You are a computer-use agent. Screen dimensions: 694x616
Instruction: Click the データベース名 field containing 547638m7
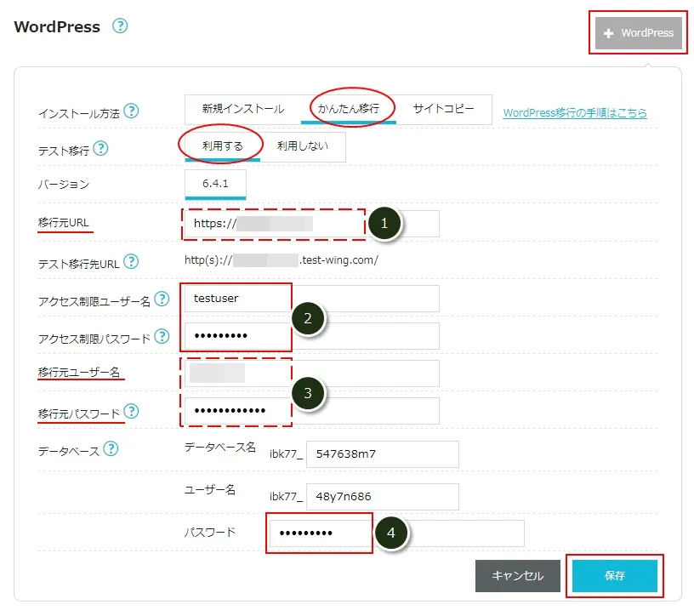click(x=383, y=454)
